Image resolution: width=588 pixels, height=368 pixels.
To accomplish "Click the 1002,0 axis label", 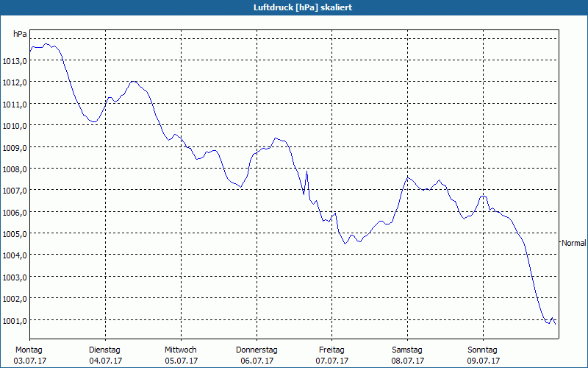I will click(15, 299).
